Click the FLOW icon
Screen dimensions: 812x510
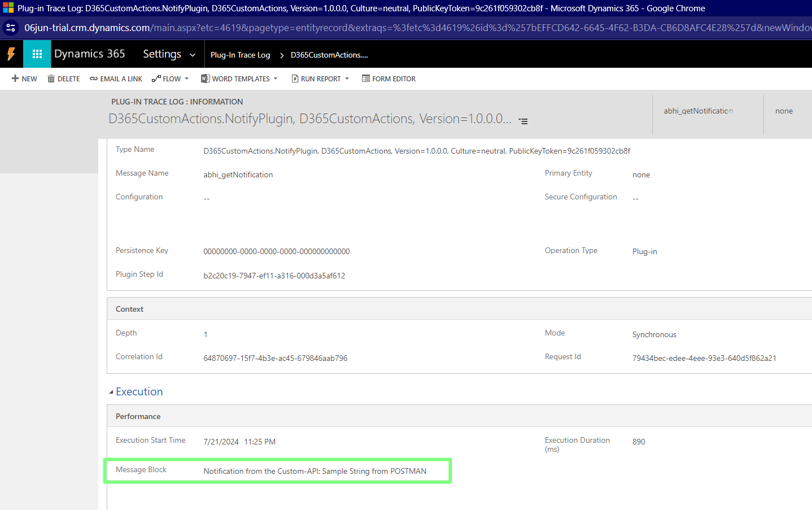coord(156,79)
